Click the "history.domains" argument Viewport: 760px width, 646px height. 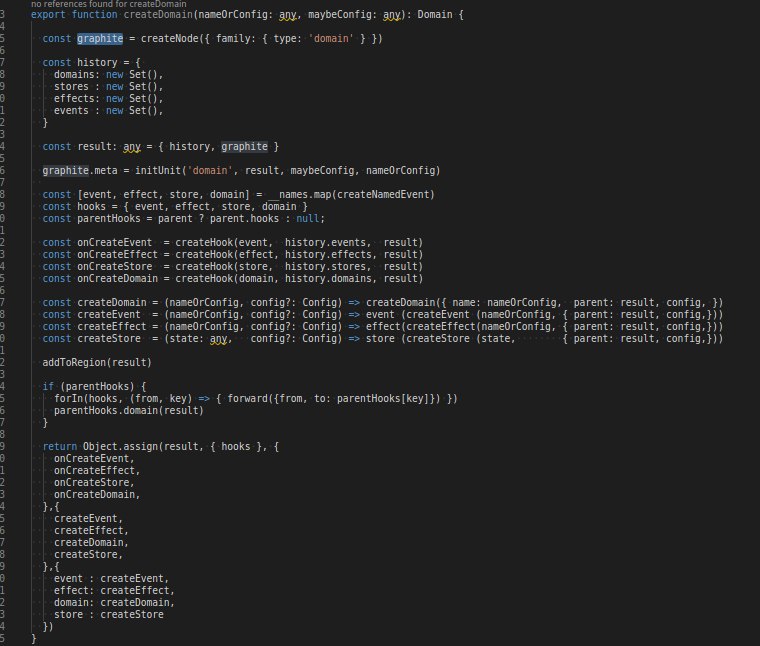(x=328, y=279)
